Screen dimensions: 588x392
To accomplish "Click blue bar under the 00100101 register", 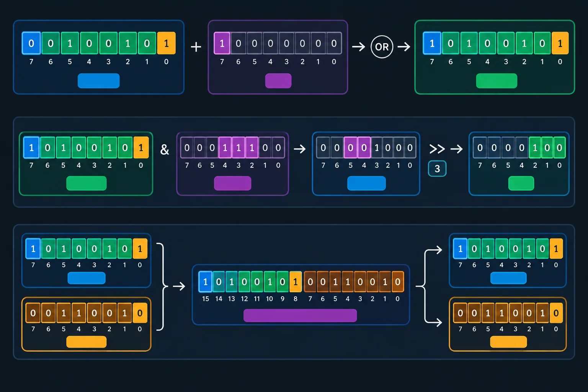I will pyautogui.click(x=99, y=81).
